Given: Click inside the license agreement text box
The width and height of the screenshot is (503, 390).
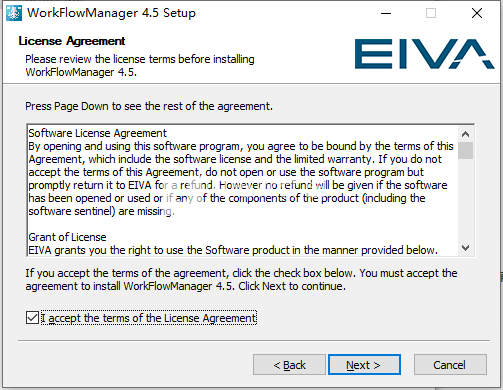Looking at the screenshot, I should coord(242,191).
